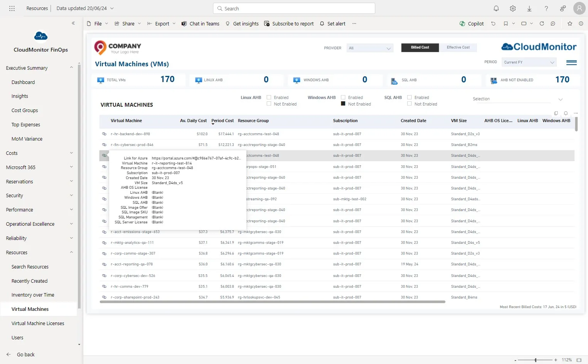Click link icon for r-fin-cybersec-prod-846 row
Viewport: 588px width, 364px height.
click(104, 145)
